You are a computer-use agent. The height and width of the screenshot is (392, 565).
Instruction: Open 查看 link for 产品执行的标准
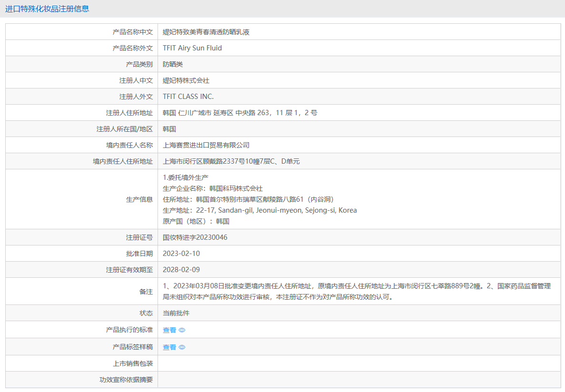point(169,330)
